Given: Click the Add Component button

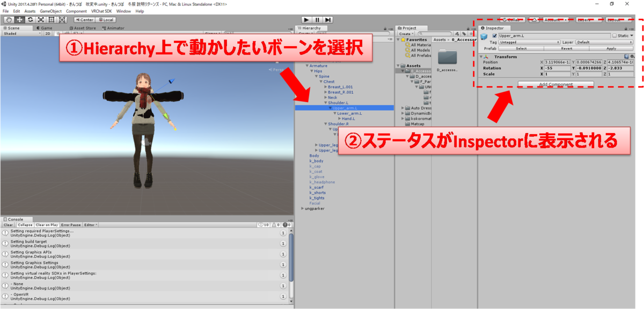Looking at the screenshot, I should coord(556,84).
